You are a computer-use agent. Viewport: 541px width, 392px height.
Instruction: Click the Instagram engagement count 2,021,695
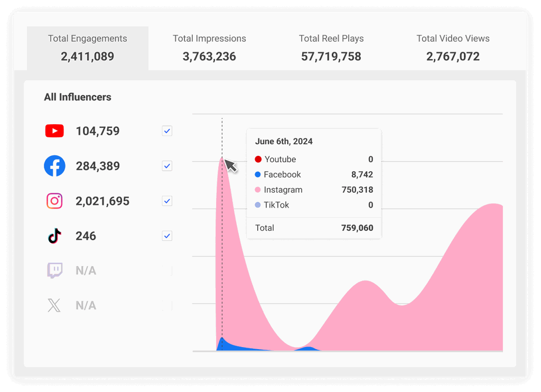[102, 201]
